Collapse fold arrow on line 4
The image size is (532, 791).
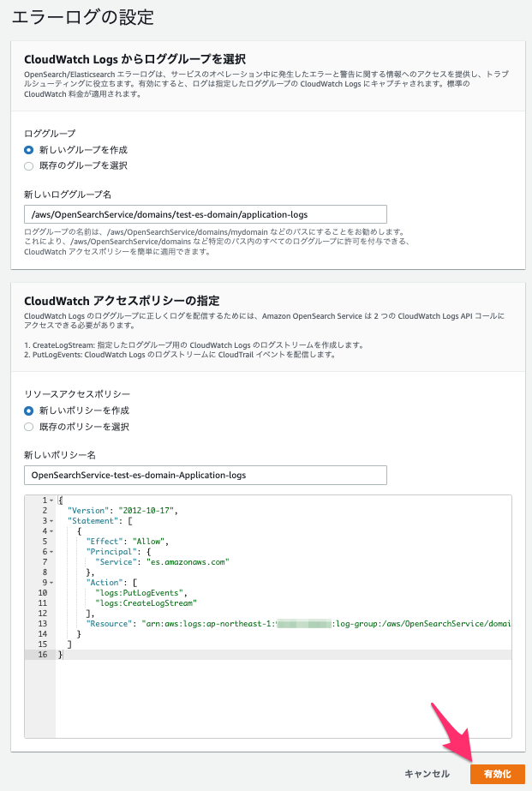point(51,531)
